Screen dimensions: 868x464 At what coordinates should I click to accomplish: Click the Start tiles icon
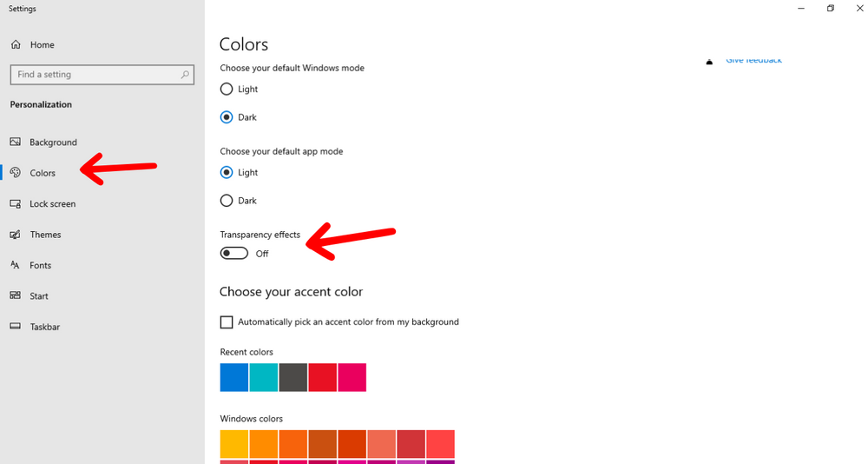pos(16,295)
